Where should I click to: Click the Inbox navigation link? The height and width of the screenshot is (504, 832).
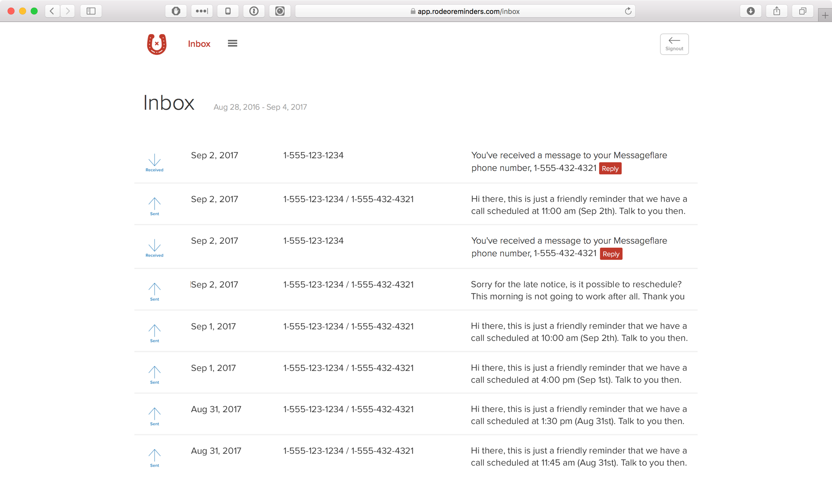[199, 44]
